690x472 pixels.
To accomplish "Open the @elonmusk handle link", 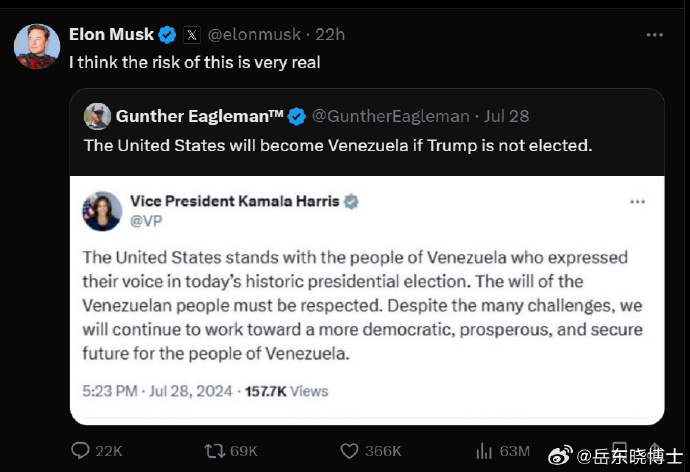I will [254, 34].
